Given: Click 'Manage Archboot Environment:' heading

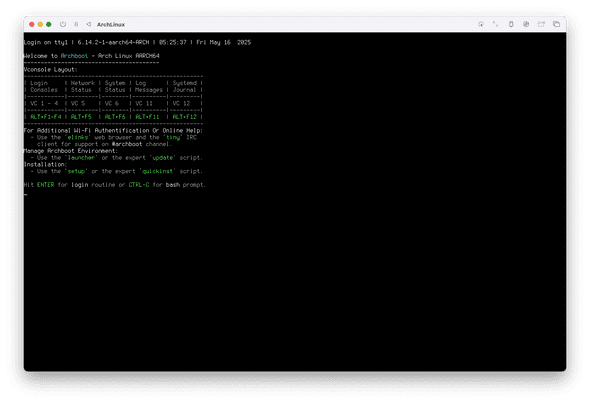Looking at the screenshot, I should click(71, 151).
